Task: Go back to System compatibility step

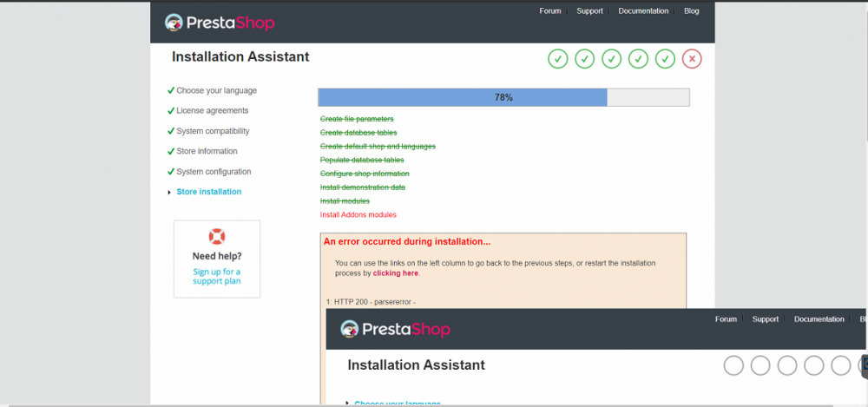Action: point(214,131)
